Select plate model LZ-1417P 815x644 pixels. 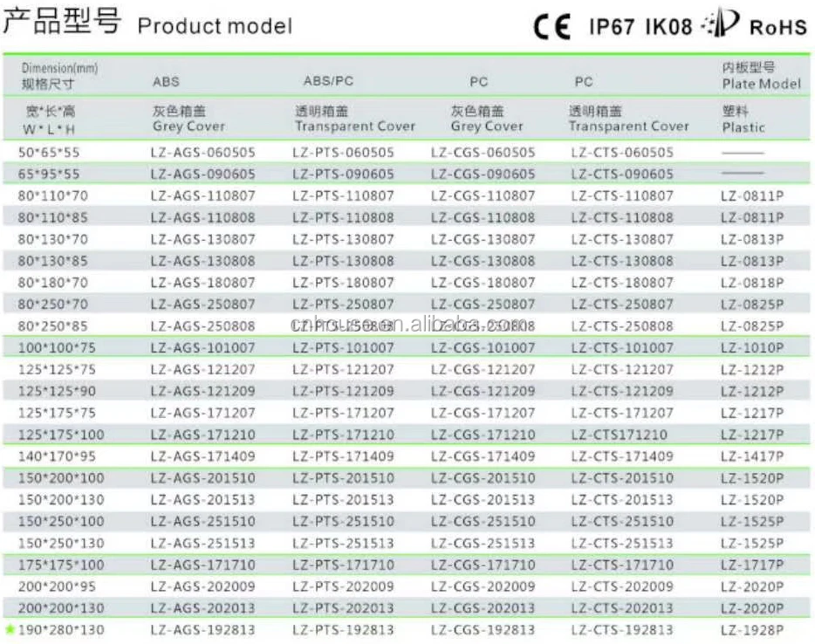point(752,456)
